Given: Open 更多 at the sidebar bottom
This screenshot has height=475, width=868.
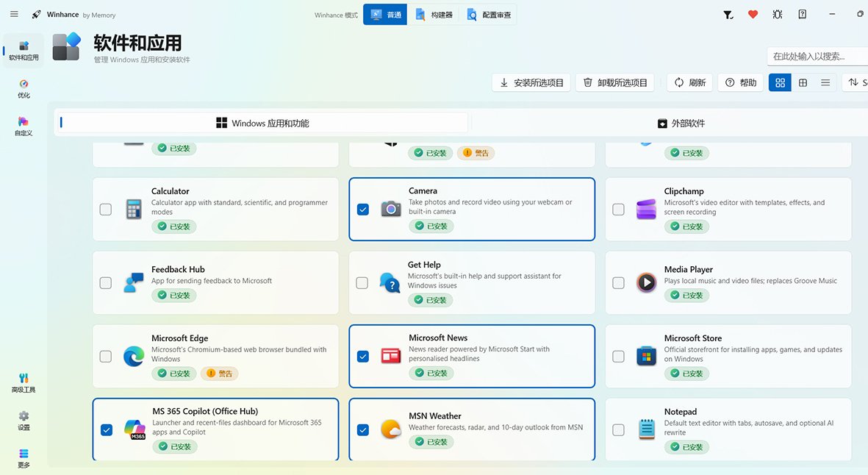Looking at the screenshot, I should [x=24, y=458].
